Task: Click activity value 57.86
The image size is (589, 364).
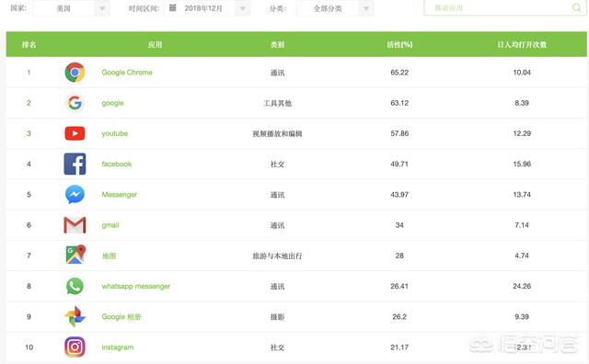Action: (399, 133)
